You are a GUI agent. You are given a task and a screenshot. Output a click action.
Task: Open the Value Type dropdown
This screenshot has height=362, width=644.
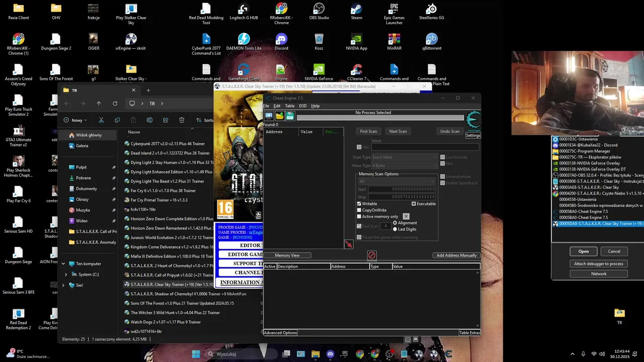[x=405, y=165]
